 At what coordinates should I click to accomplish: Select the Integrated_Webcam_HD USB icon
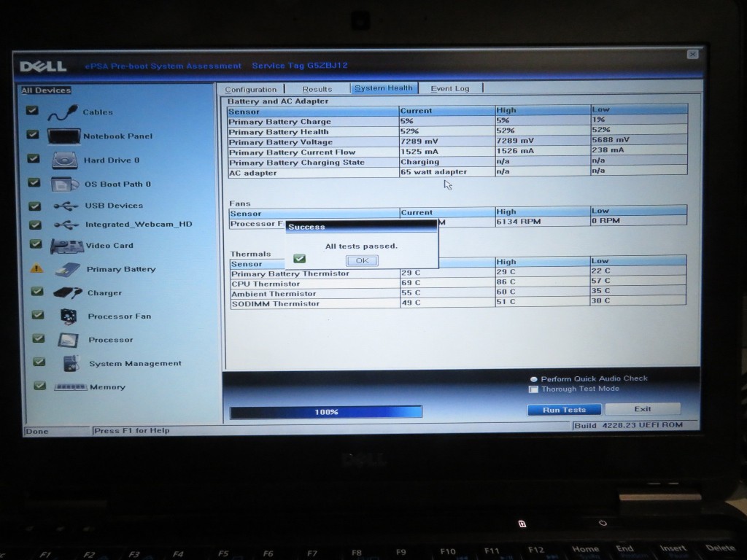click(66, 225)
